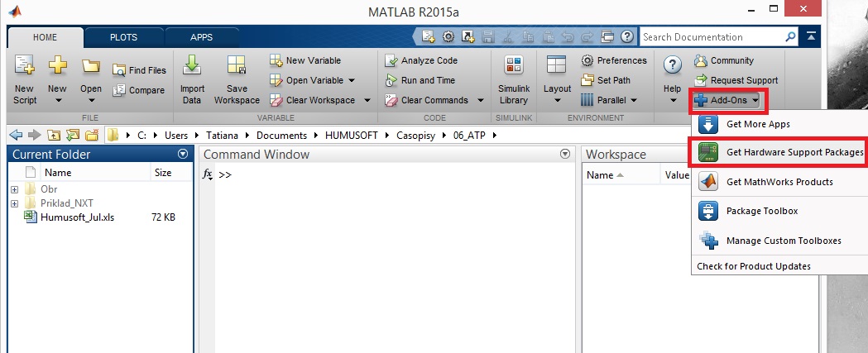Click quick access Cut scissors icon
This screenshot has width=868, height=353.
point(508,36)
